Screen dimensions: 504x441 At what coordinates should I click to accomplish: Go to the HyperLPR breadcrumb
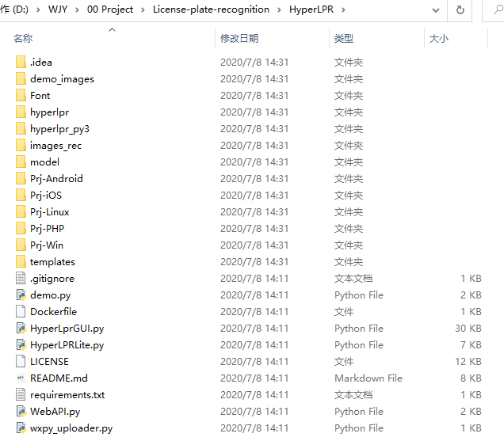click(311, 10)
